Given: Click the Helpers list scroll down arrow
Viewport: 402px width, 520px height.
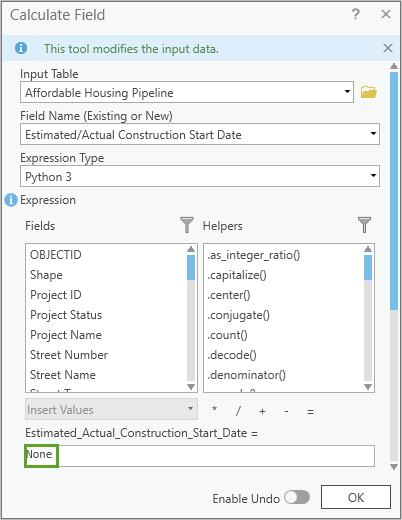Looking at the screenshot, I should (368, 387).
